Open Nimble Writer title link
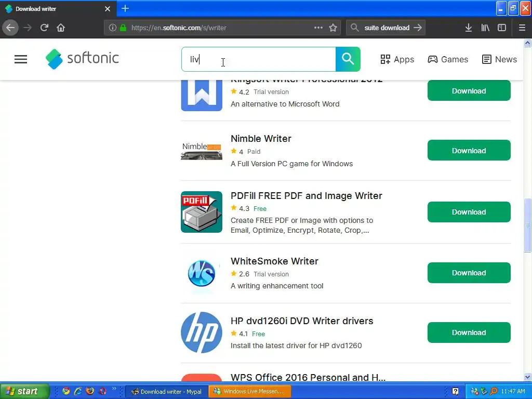The image size is (532, 399). [x=261, y=138]
